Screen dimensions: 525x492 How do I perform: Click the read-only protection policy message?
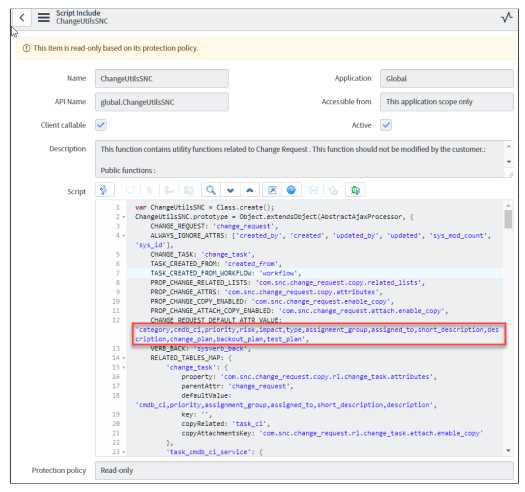116,48
